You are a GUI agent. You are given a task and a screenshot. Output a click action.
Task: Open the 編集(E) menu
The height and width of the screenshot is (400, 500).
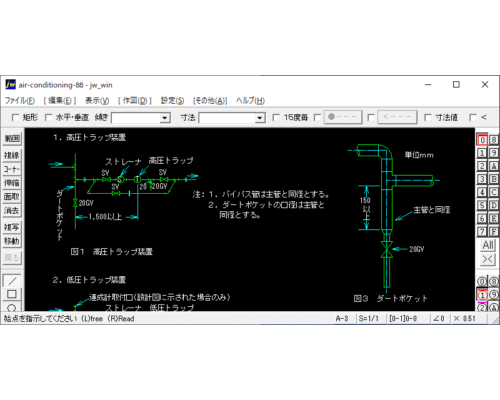(60, 100)
